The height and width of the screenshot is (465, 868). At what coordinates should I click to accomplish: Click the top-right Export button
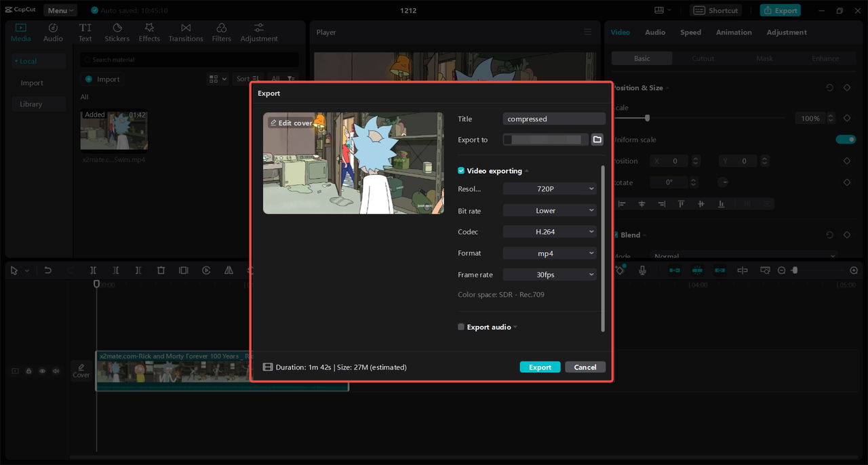(780, 10)
